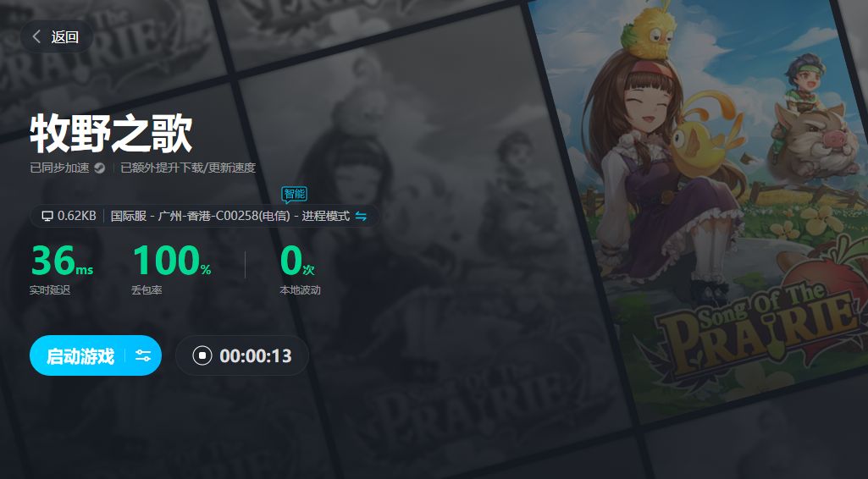Screen dimensions: 868x479
Task: Click the 0次 local fluctuation value
Action: tap(297, 261)
